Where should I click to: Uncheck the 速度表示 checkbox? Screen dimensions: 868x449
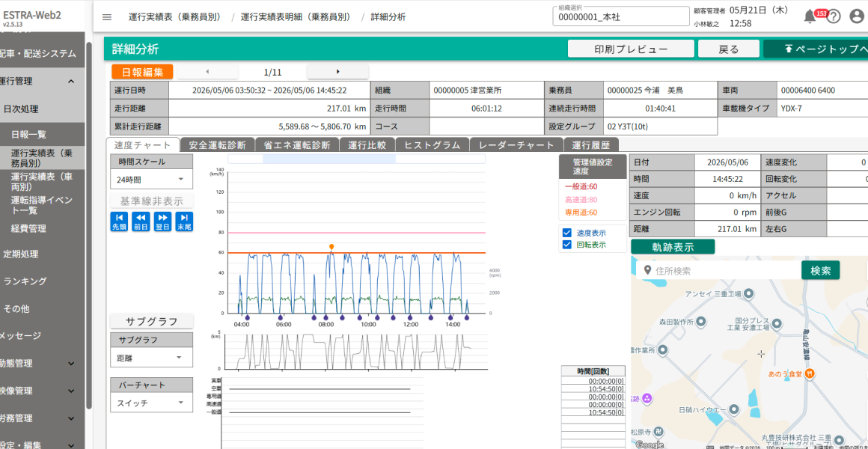point(567,233)
